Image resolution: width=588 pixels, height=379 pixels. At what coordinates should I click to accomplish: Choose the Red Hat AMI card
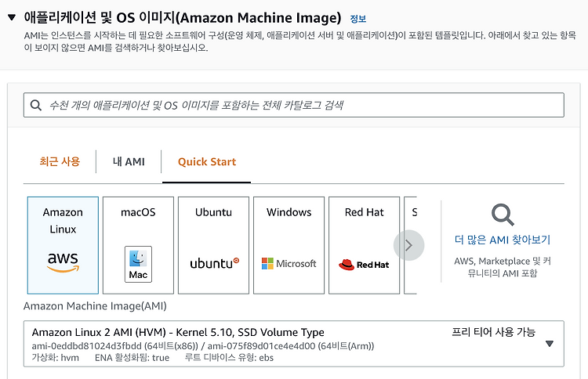click(365, 245)
